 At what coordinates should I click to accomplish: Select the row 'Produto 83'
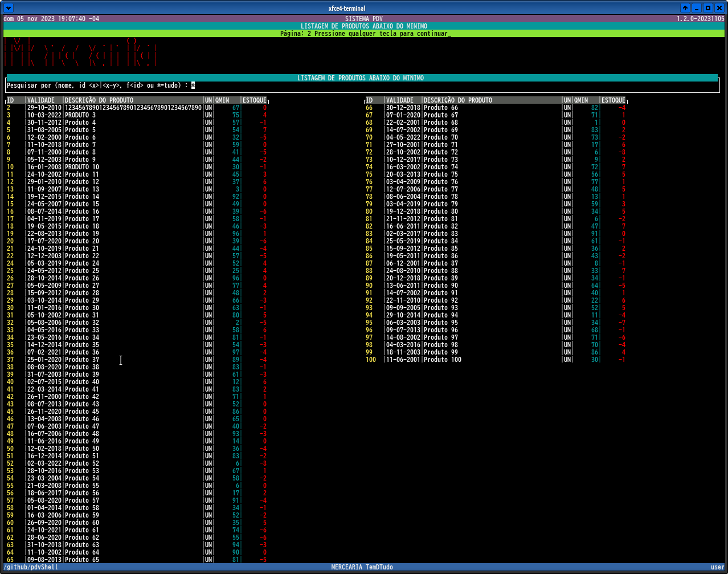click(496, 234)
